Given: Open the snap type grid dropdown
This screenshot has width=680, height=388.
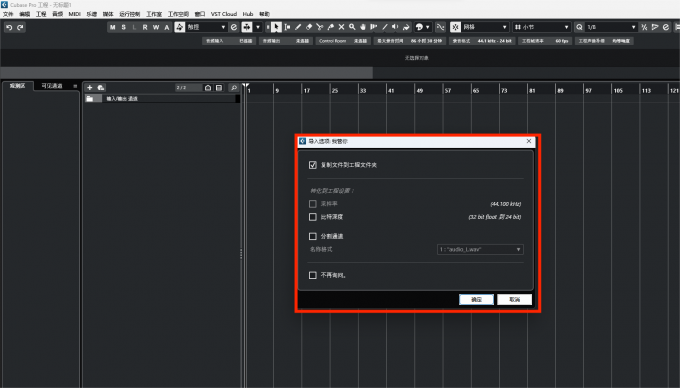Looking at the screenshot, I should click(484, 27).
